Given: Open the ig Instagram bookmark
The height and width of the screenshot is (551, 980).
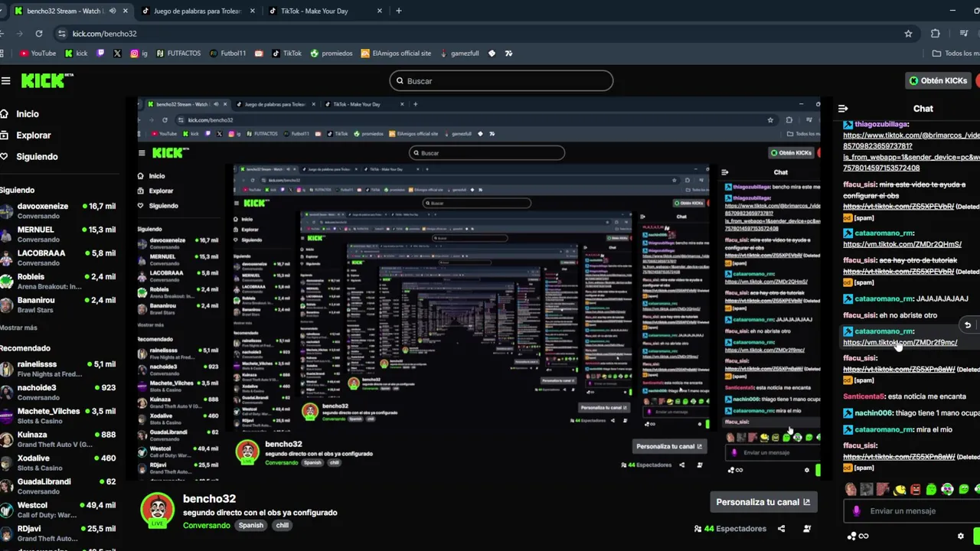Looking at the screenshot, I should (139, 54).
